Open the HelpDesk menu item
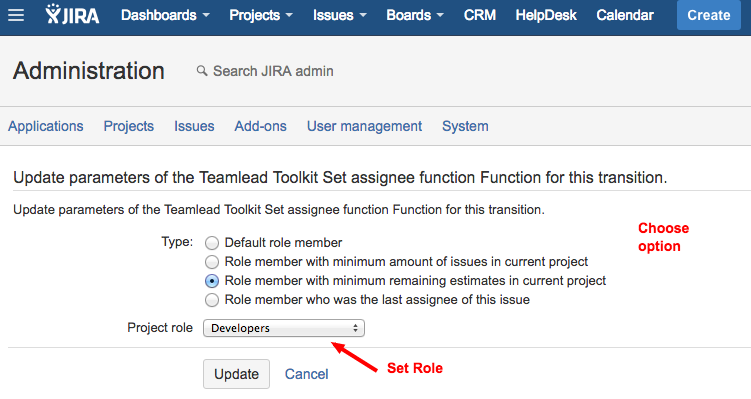This screenshot has height=399, width=751. 546,15
